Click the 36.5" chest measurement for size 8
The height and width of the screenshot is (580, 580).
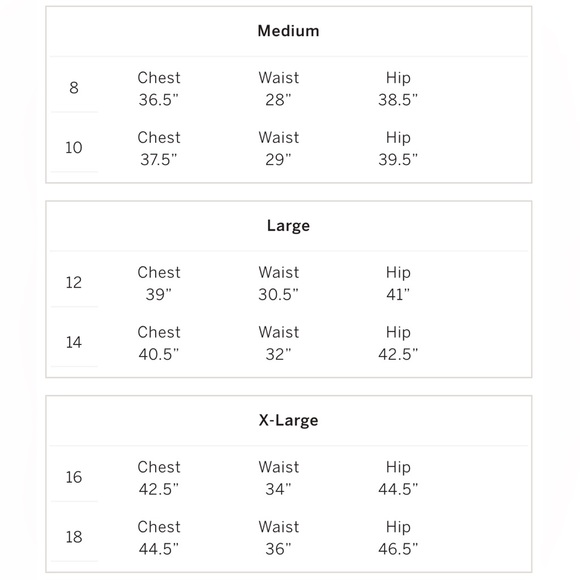[159, 100]
